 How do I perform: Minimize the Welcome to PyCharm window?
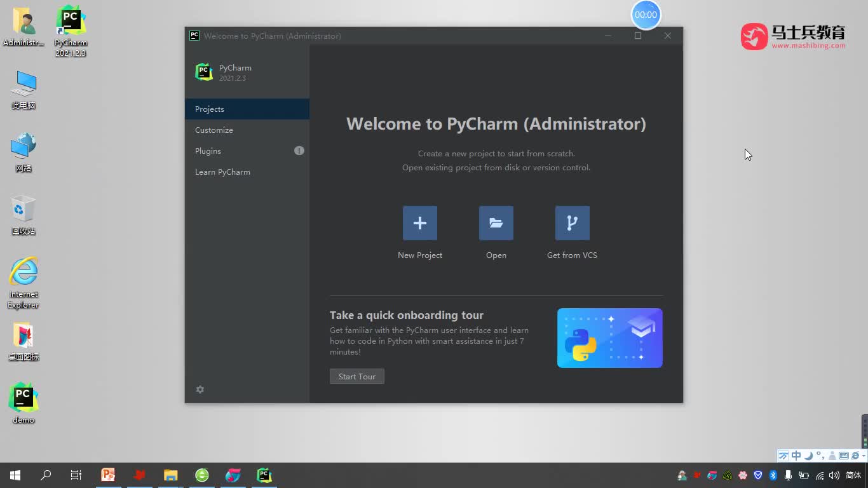click(x=608, y=36)
